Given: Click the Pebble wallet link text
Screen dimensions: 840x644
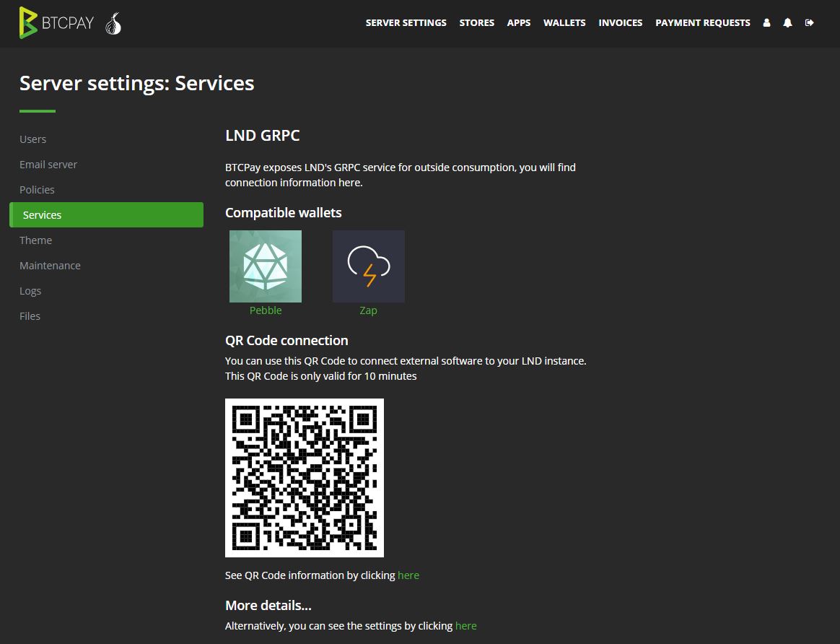Looking at the screenshot, I should click(x=266, y=310).
